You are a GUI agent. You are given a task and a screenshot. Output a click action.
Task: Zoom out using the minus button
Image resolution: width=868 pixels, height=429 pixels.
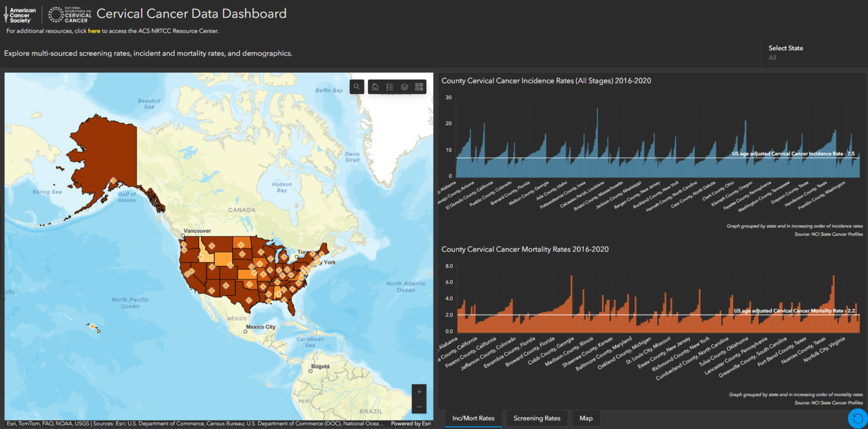419,405
